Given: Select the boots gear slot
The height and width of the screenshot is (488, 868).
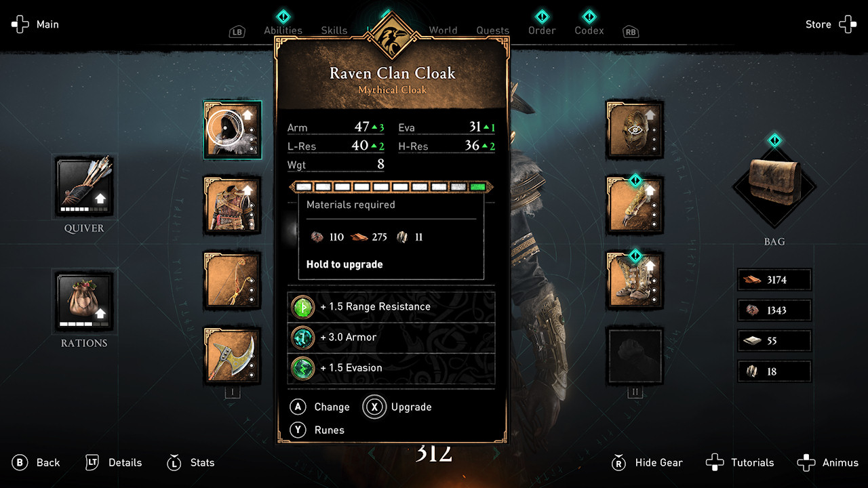Looking at the screenshot, I should (635, 280).
